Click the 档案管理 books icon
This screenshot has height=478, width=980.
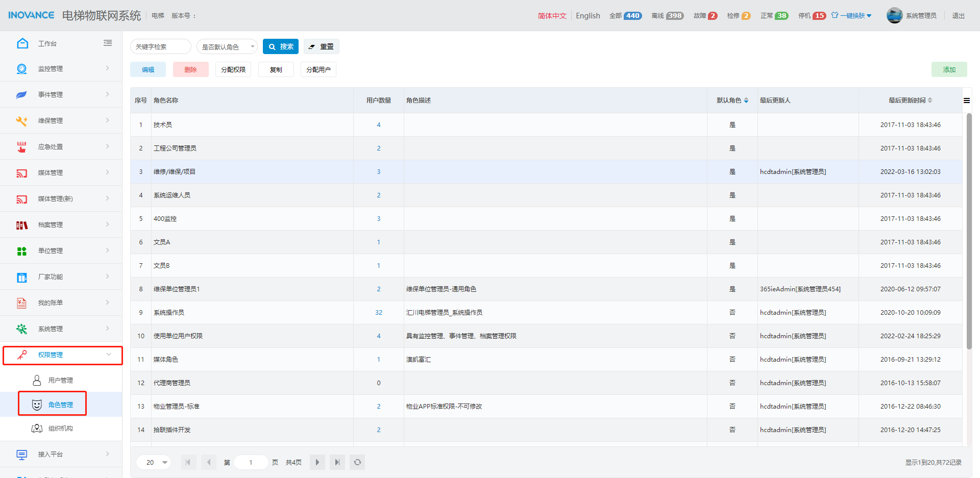[21, 225]
